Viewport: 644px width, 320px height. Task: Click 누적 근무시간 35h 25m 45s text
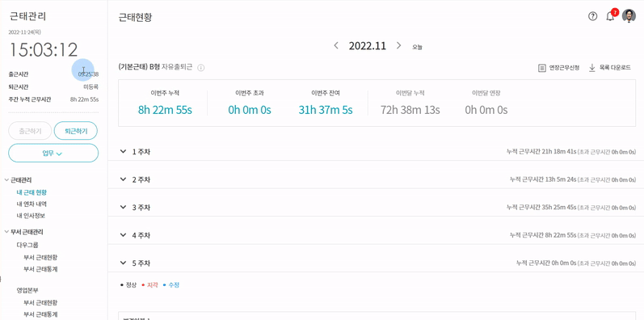541,208
